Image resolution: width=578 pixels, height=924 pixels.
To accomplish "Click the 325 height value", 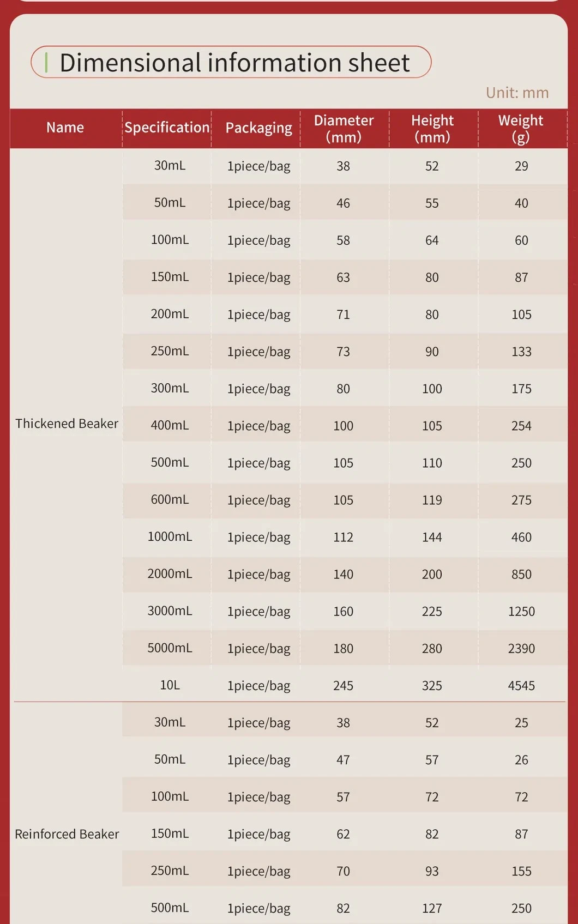I will coord(432,686).
